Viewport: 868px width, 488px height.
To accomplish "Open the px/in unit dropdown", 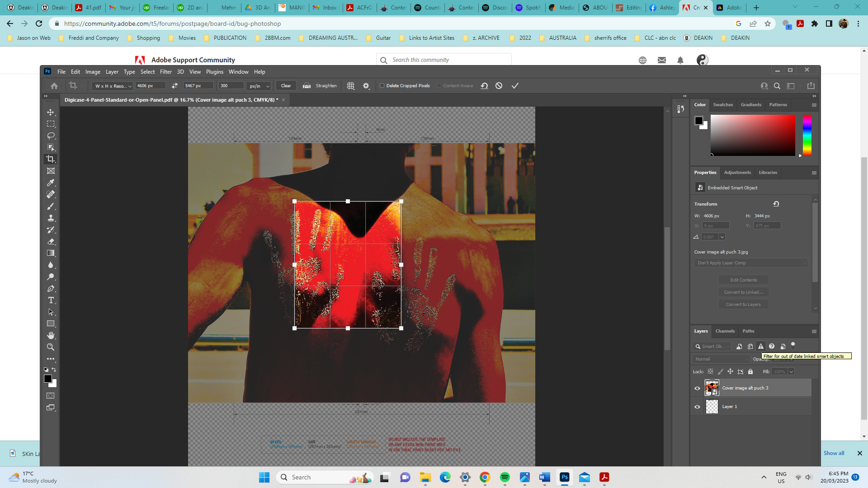I will point(259,85).
